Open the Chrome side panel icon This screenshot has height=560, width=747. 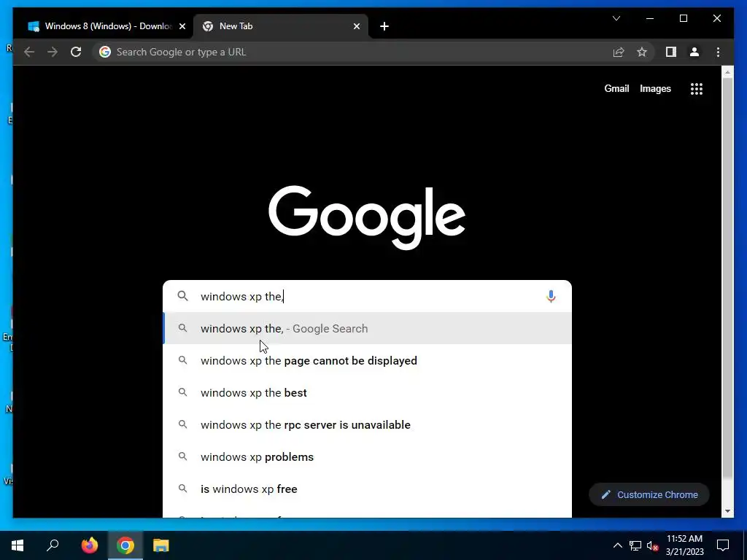click(x=671, y=52)
